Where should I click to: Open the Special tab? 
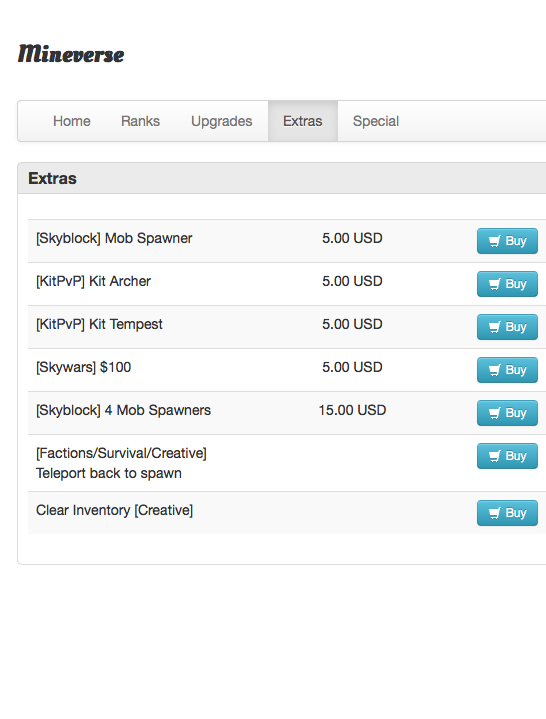[x=376, y=121]
